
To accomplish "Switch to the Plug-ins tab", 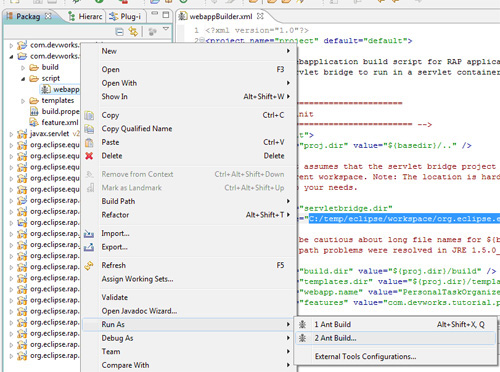I will click(x=126, y=16).
